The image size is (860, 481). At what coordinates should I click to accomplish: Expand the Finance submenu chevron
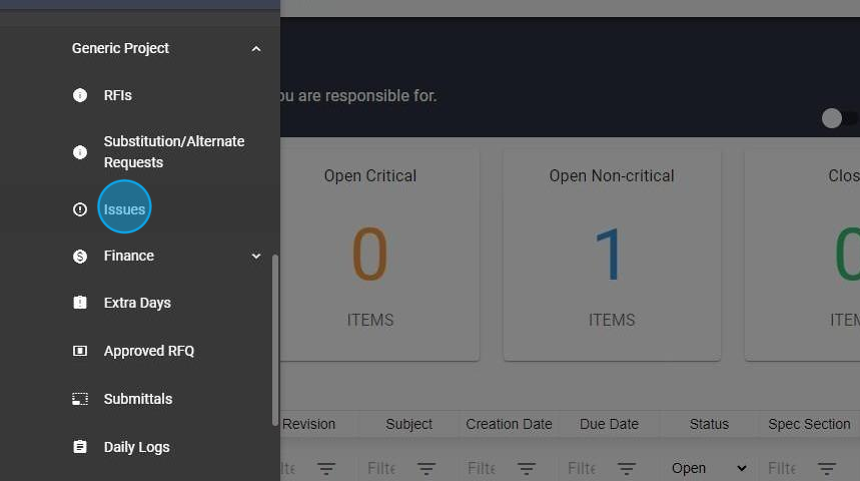tap(256, 256)
